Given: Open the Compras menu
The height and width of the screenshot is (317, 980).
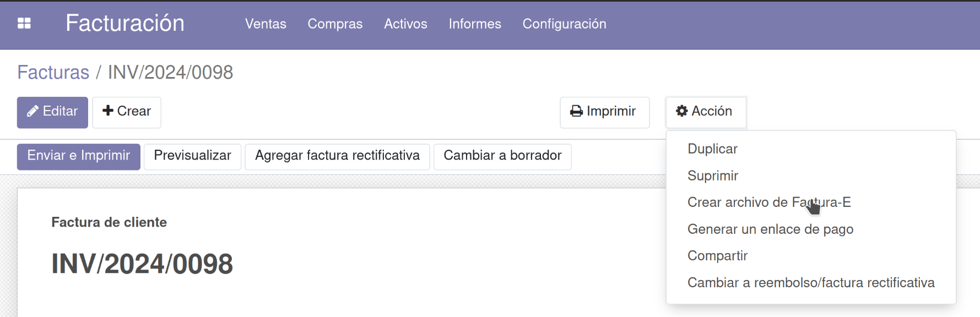Looking at the screenshot, I should 335,24.
